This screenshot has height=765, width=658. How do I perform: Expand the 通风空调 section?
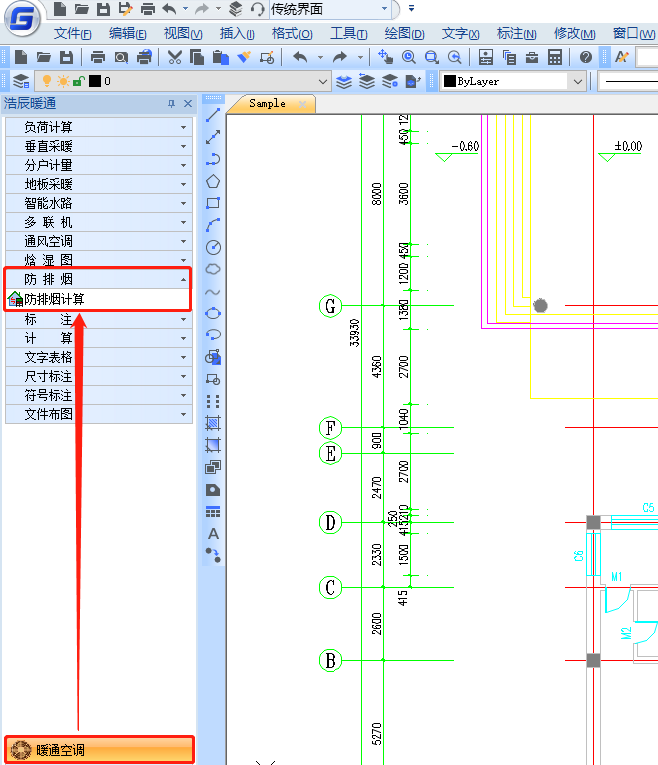[99, 242]
